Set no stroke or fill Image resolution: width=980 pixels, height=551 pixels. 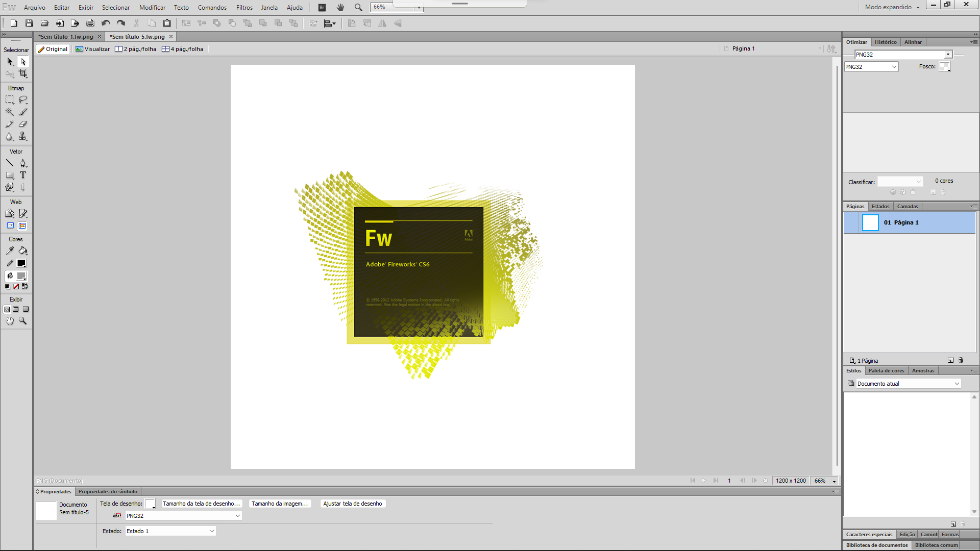click(x=16, y=287)
